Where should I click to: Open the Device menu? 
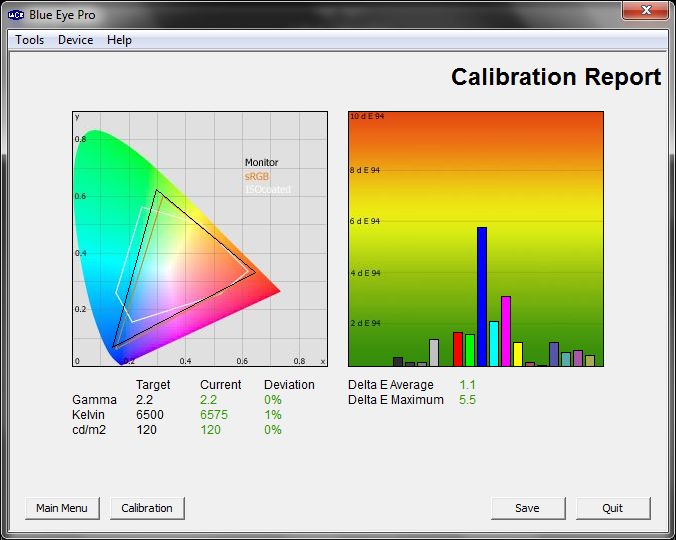(x=75, y=40)
